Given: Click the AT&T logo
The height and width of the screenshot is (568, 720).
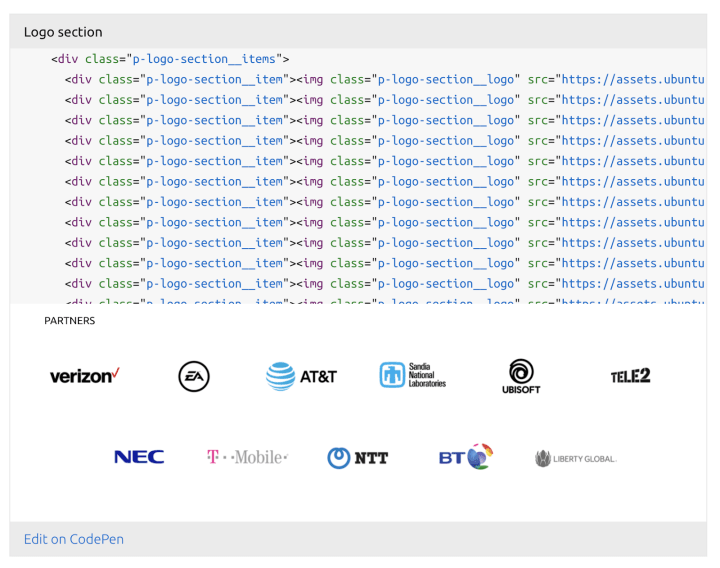Looking at the screenshot, I should 301,377.
